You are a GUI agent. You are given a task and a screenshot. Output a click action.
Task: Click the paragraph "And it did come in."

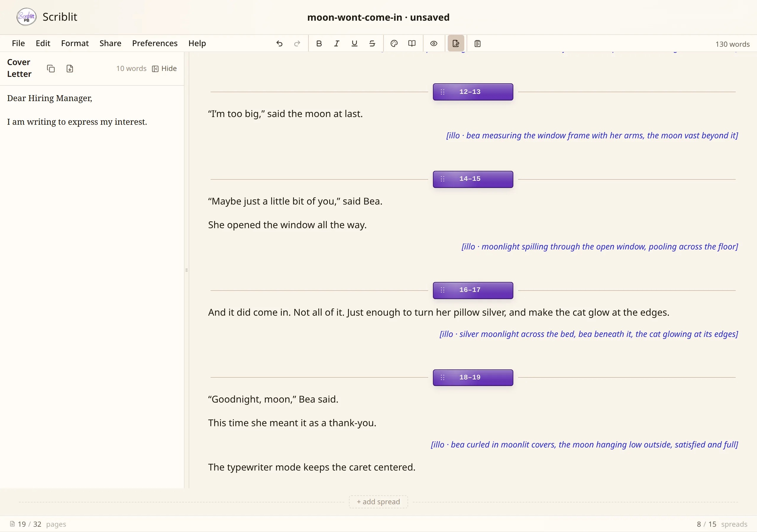pos(439,312)
